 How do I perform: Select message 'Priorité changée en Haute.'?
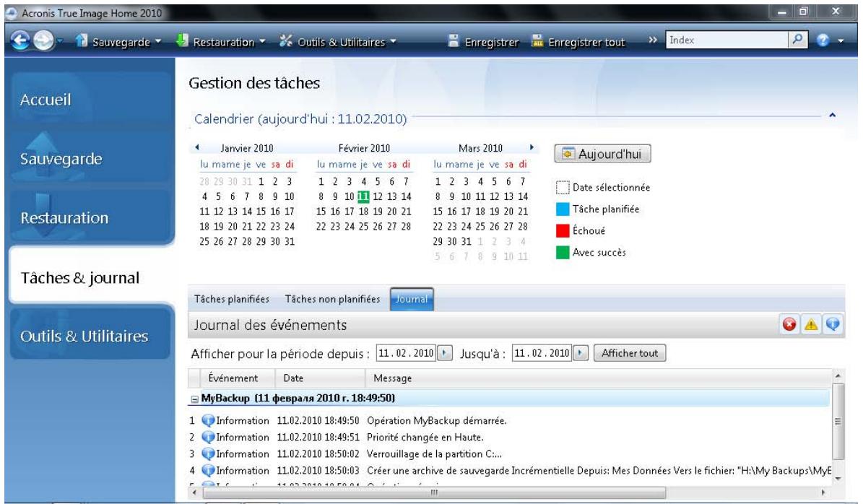(x=425, y=438)
